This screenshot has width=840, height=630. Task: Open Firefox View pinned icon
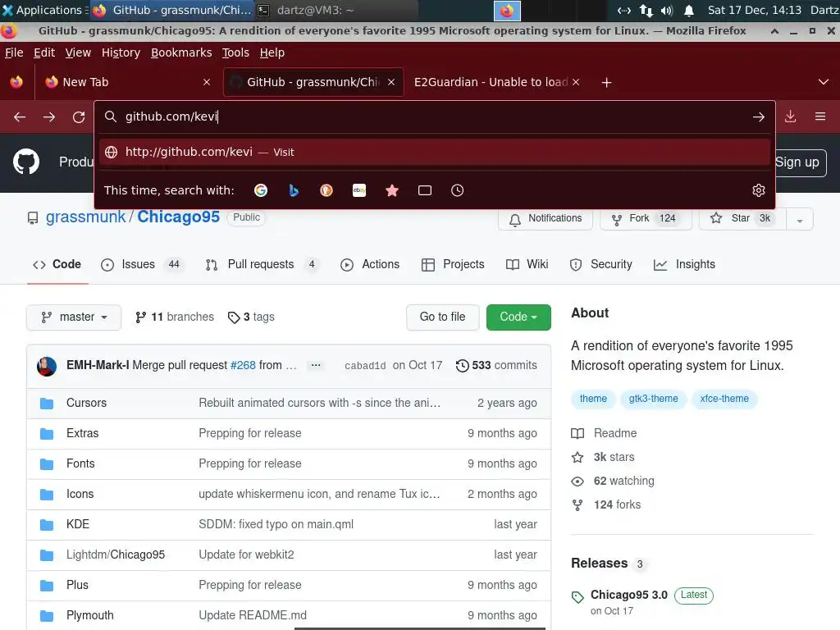(16, 82)
